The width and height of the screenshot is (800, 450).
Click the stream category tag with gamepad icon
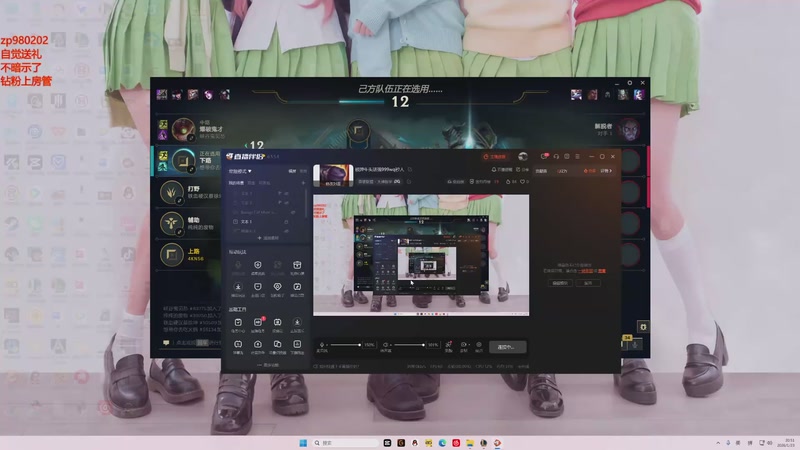tap(379, 182)
